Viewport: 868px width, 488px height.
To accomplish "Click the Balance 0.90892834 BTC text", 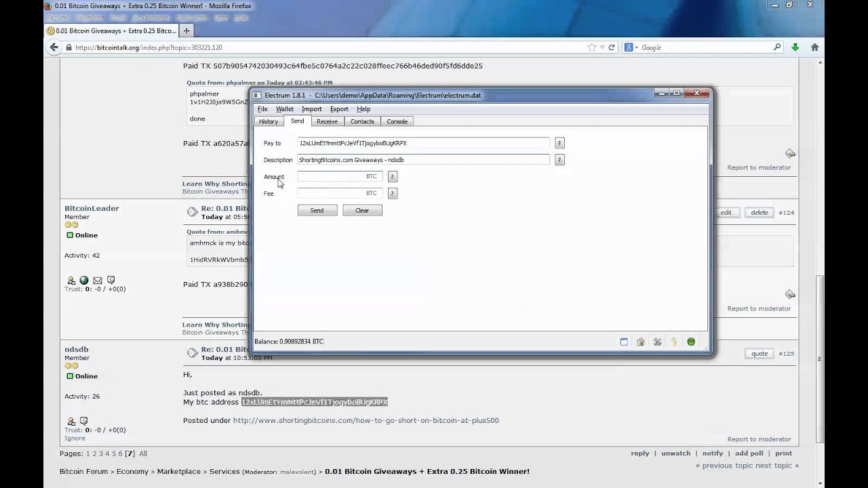I will click(x=289, y=342).
